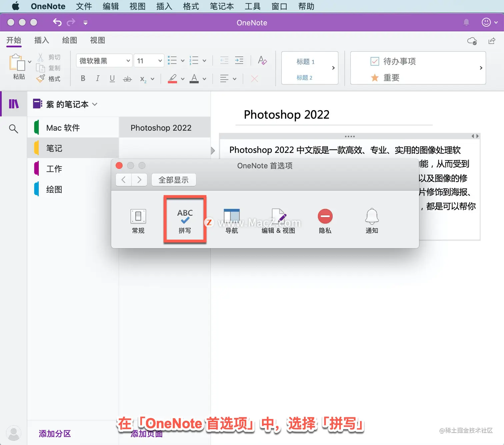Click the notebooks library icon in sidebar
The image size is (504, 445).
tap(14, 104)
